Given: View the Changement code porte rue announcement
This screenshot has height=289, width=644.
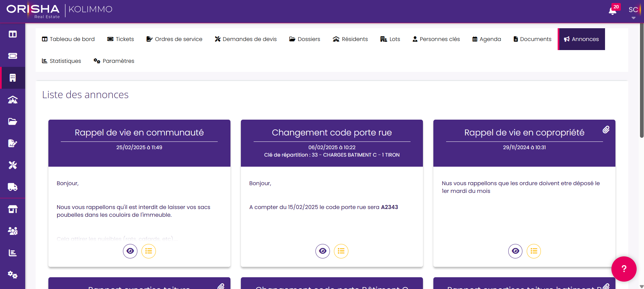Looking at the screenshot, I should coord(323,251).
